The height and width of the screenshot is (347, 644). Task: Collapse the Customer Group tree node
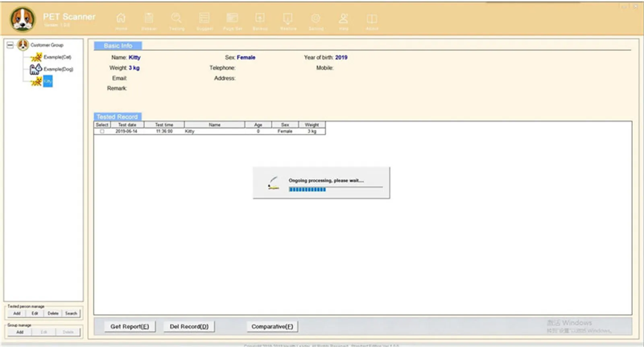click(10, 45)
